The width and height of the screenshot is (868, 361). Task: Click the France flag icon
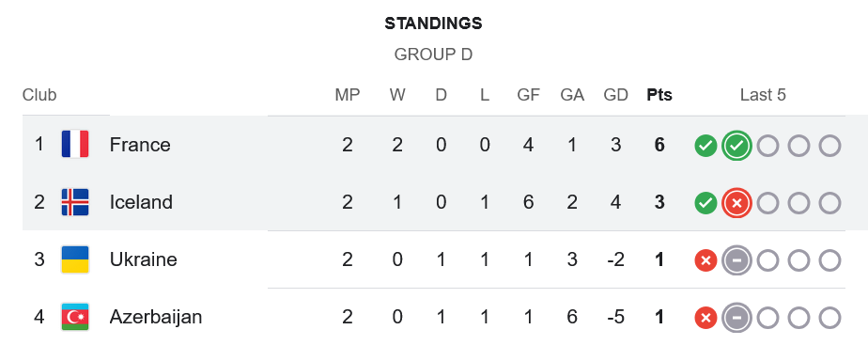[x=75, y=145]
